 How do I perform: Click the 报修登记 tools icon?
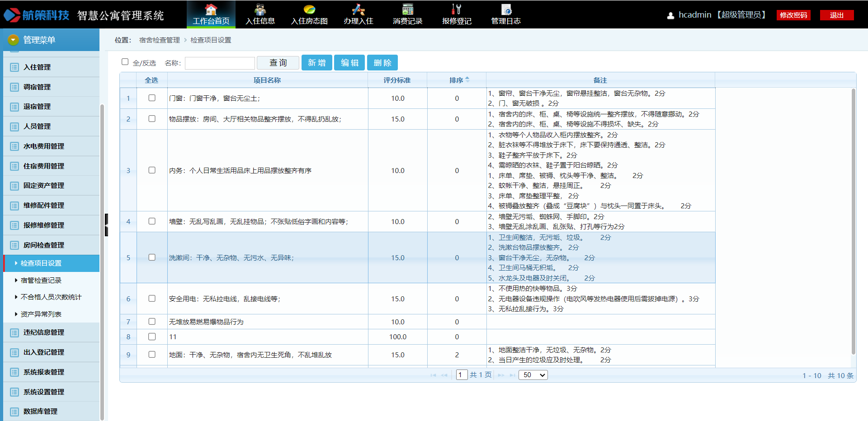457,9
